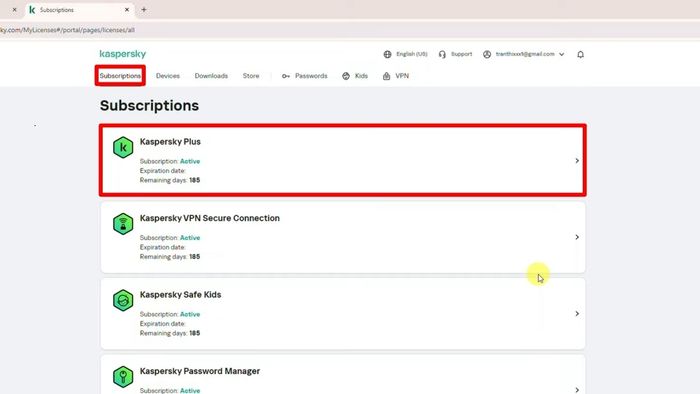700x394 pixels.
Task: Open the Downloads navigation tab
Action: coord(211,76)
